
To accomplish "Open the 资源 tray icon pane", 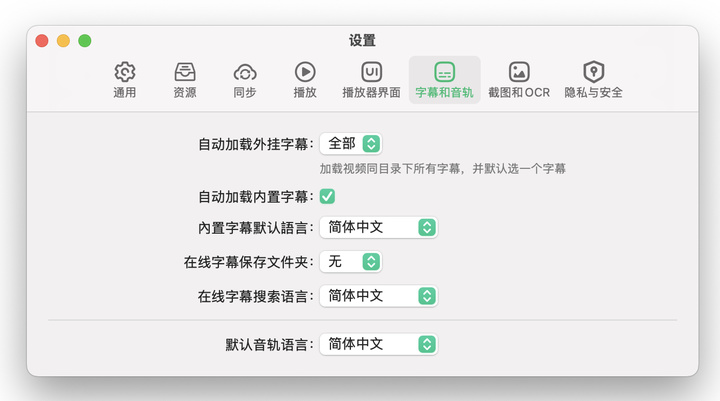I will click(x=185, y=72).
